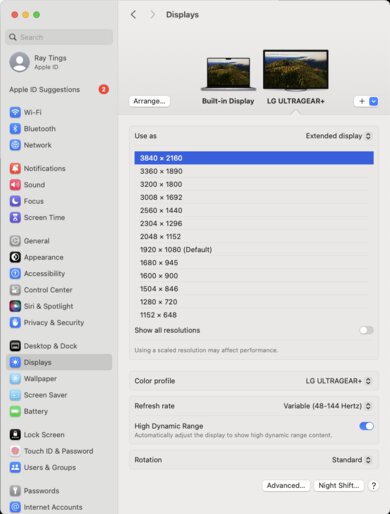Viewport: 390px width, 514px height.
Task: Choose the 1280 × 720 resolution
Action: (x=254, y=302)
